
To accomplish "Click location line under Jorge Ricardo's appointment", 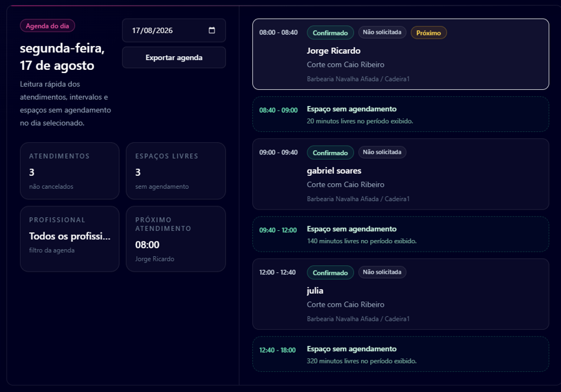I will click(x=358, y=79).
